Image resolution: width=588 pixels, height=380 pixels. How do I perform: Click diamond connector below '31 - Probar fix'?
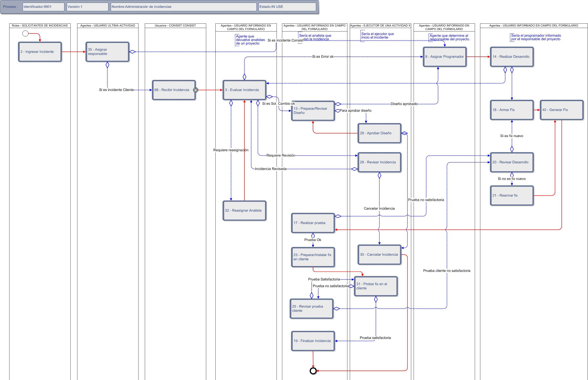pyautogui.click(x=376, y=300)
